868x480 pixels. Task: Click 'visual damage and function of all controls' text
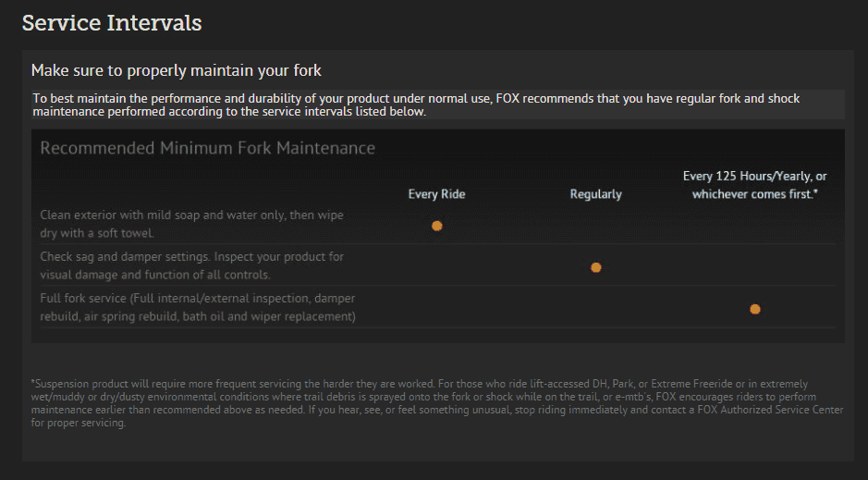155,275
